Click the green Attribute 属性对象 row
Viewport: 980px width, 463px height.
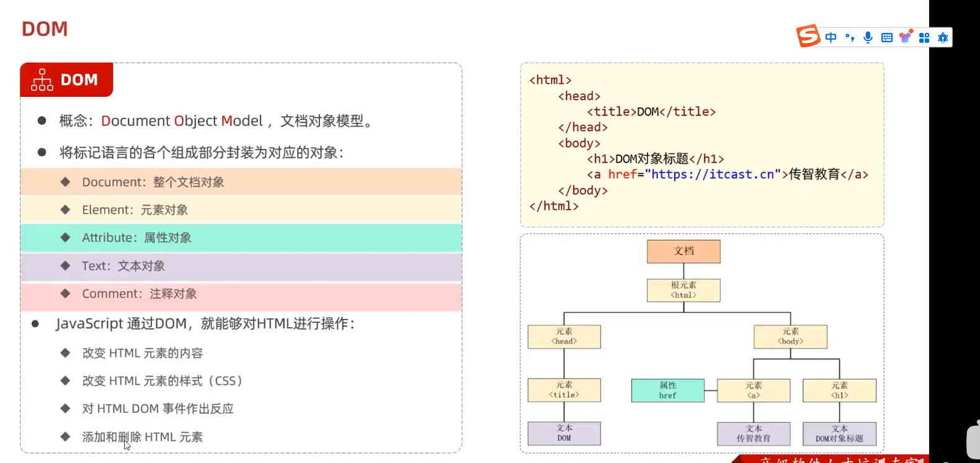tap(241, 238)
